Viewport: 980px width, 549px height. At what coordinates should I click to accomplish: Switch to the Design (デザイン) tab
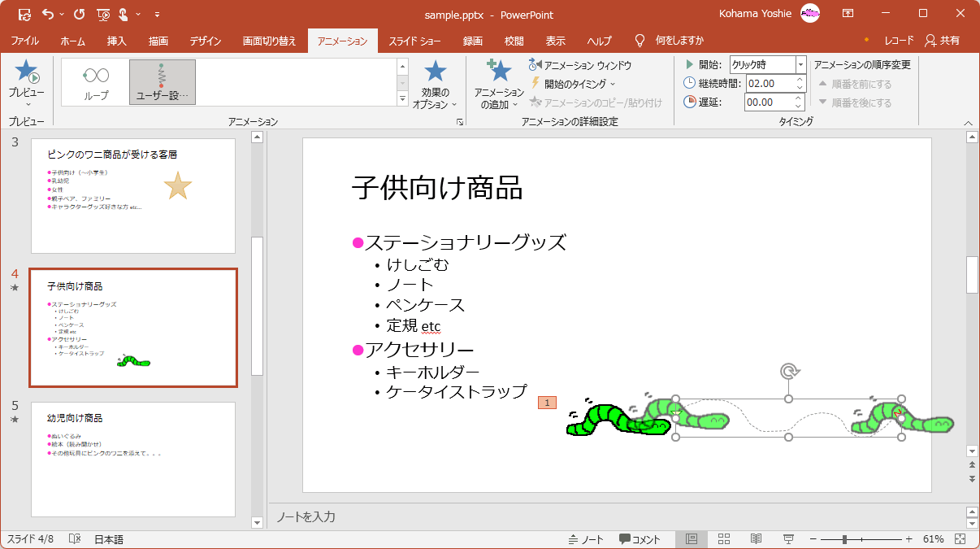[x=206, y=41]
